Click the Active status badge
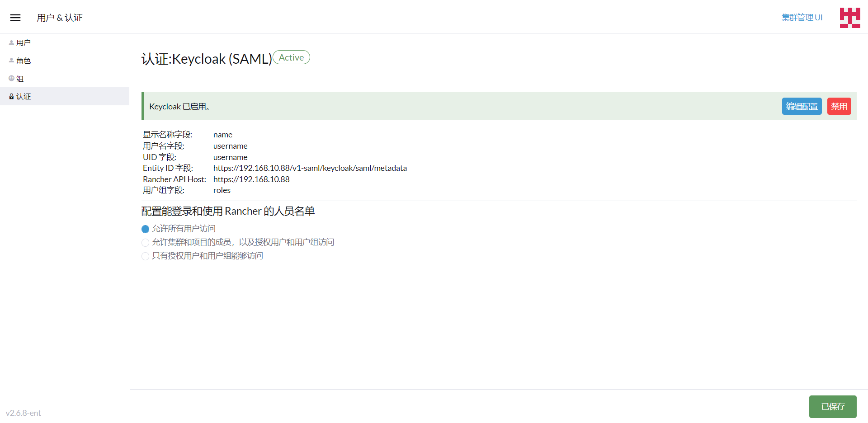The width and height of the screenshot is (868, 423). click(x=291, y=57)
